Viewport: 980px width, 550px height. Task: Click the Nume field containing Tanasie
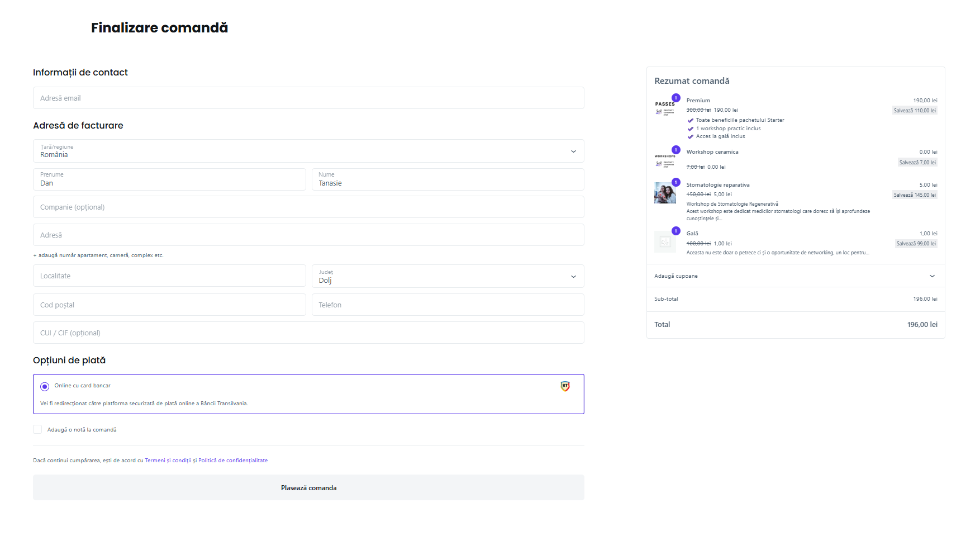[x=448, y=179]
